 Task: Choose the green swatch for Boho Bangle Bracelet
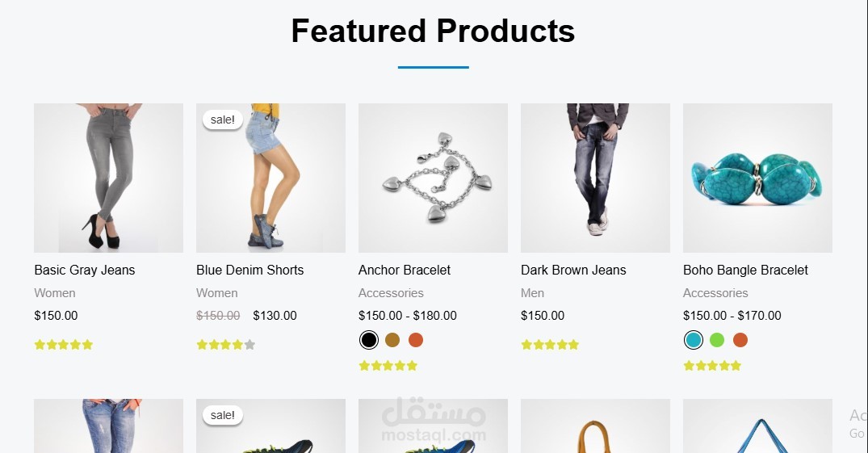[717, 339]
